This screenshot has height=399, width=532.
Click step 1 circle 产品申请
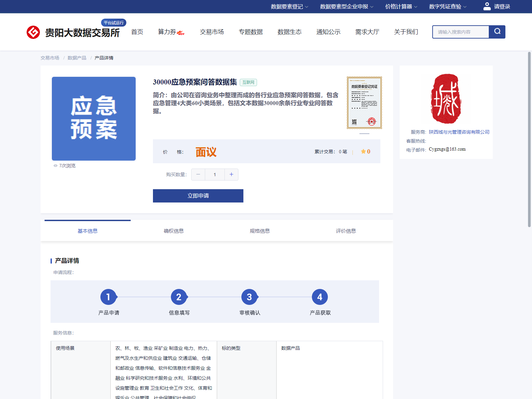tap(108, 297)
